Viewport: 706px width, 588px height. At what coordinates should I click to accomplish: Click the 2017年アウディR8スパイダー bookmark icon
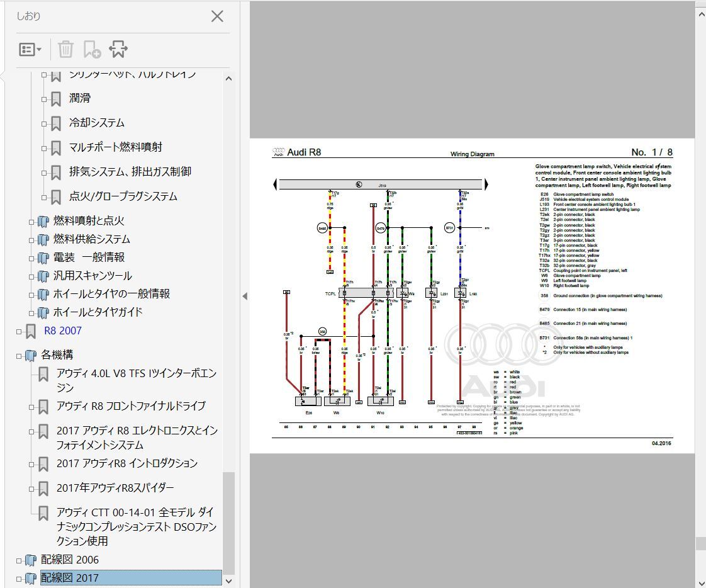pyautogui.click(x=43, y=489)
